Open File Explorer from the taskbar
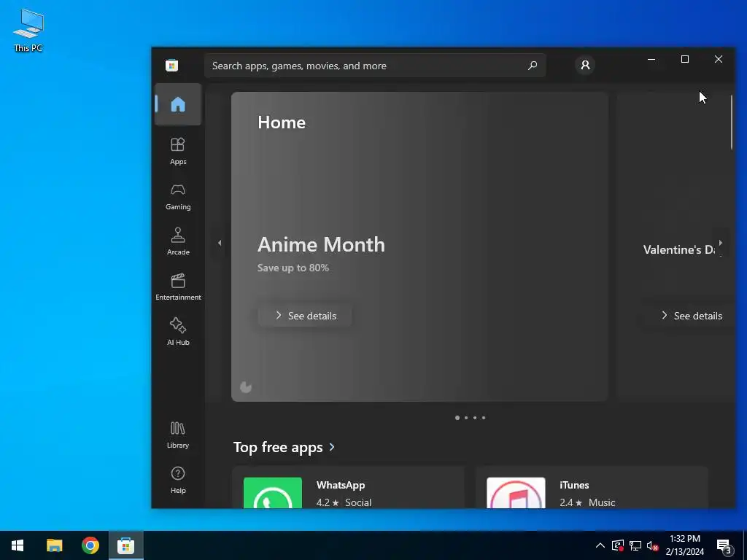 [x=54, y=545]
